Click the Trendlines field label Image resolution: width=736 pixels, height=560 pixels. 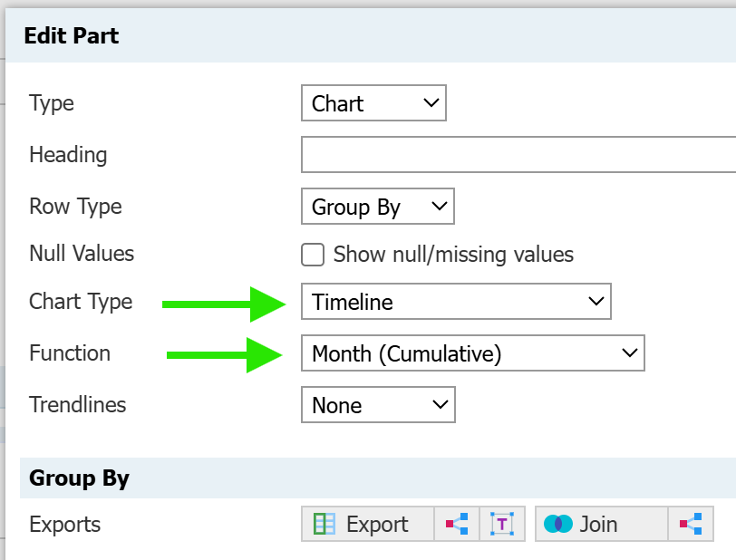click(x=78, y=405)
